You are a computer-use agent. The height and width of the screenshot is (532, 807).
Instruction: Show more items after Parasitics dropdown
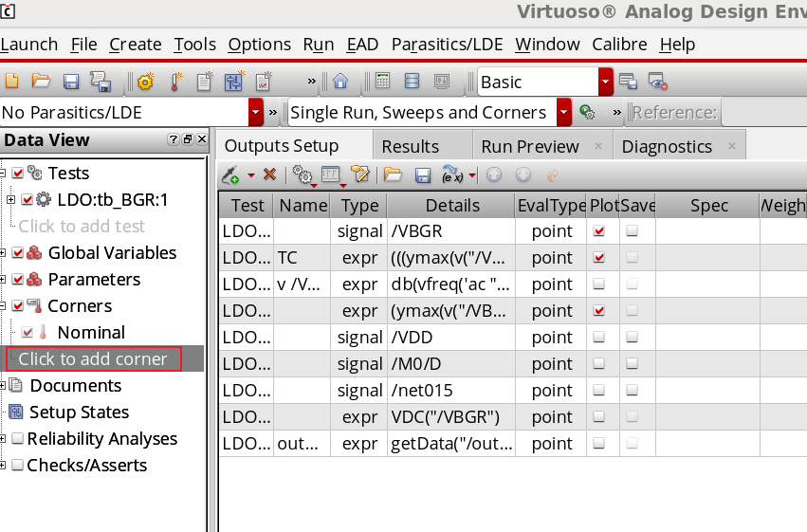[273, 112]
